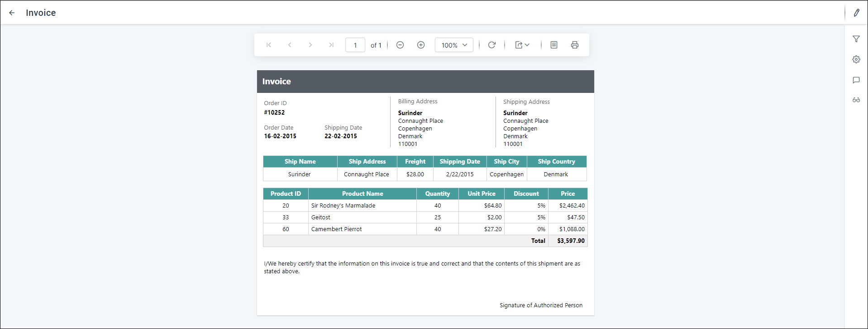Click the $64.80 unit price

tap(493, 205)
